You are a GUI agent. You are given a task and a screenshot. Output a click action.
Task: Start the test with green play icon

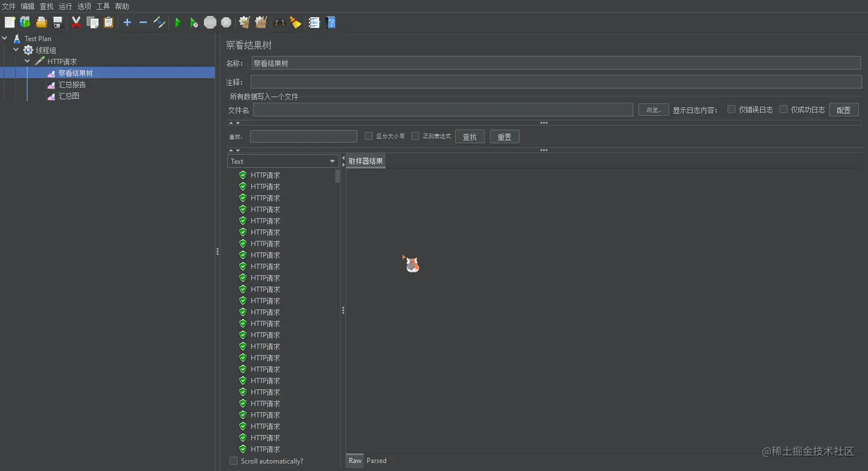[x=178, y=22]
